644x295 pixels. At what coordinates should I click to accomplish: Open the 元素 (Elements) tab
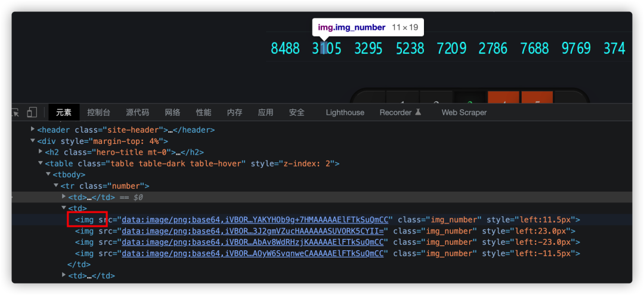point(64,112)
